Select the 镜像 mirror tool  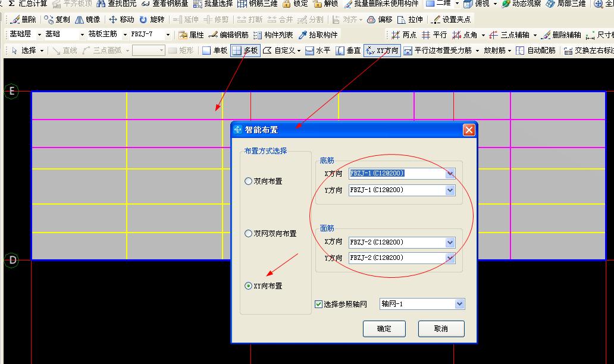pyautogui.click(x=87, y=19)
